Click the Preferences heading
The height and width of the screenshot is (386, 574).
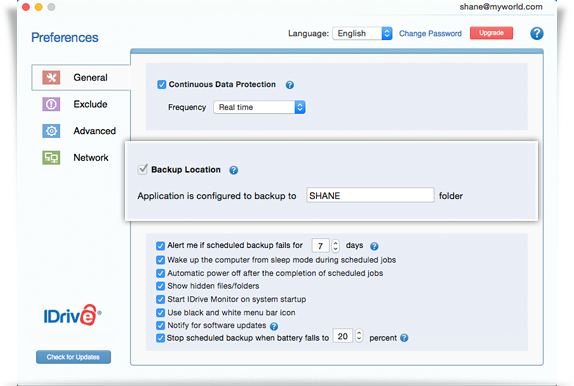(x=65, y=37)
